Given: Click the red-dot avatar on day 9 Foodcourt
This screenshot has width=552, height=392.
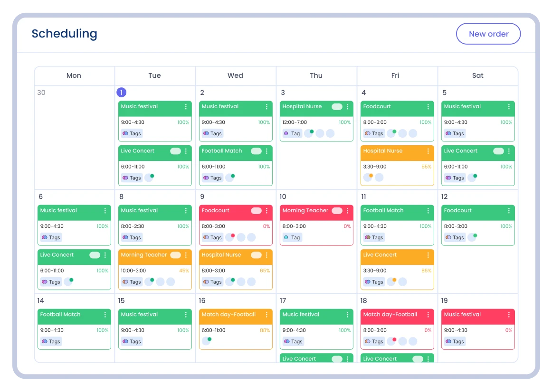Looking at the screenshot, I should (230, 237).
